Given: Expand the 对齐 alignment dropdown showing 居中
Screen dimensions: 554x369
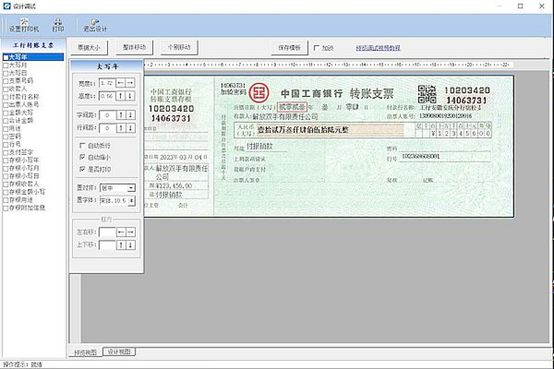Looking at the screenshot, I should click(x=131, y=188).
